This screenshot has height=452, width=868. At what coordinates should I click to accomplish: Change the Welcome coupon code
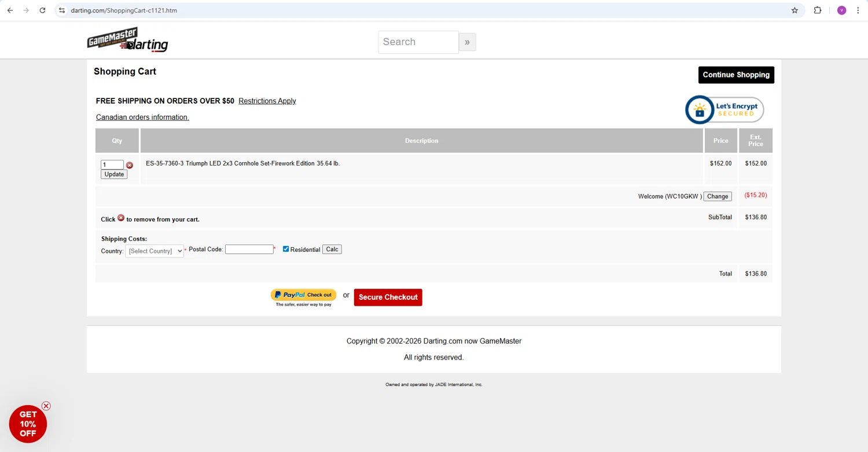pyautogui.click(x=718, y=196)
